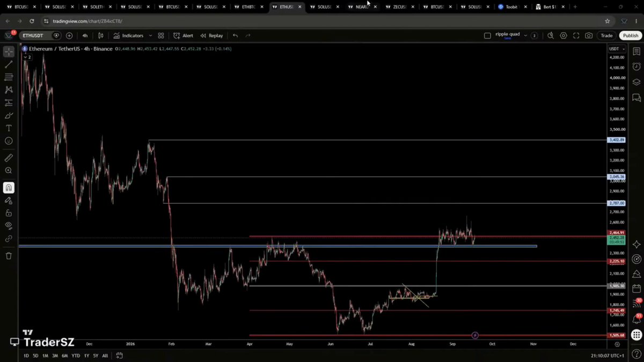The image size is (644, 362).
Task: Select the 3,402.89 price label
Action: pyautogui.click(x=617, y=140)
